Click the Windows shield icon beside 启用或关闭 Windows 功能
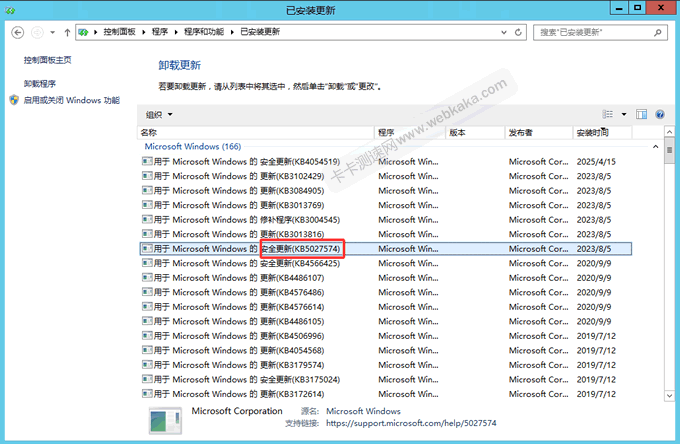Viewport: 680px width, 444px height. click(14, 101)
